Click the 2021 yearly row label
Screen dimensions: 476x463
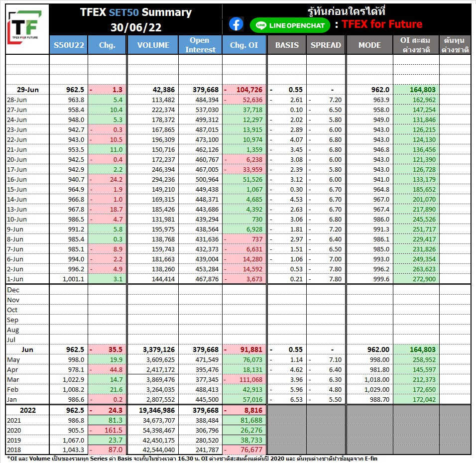point(14,421)
